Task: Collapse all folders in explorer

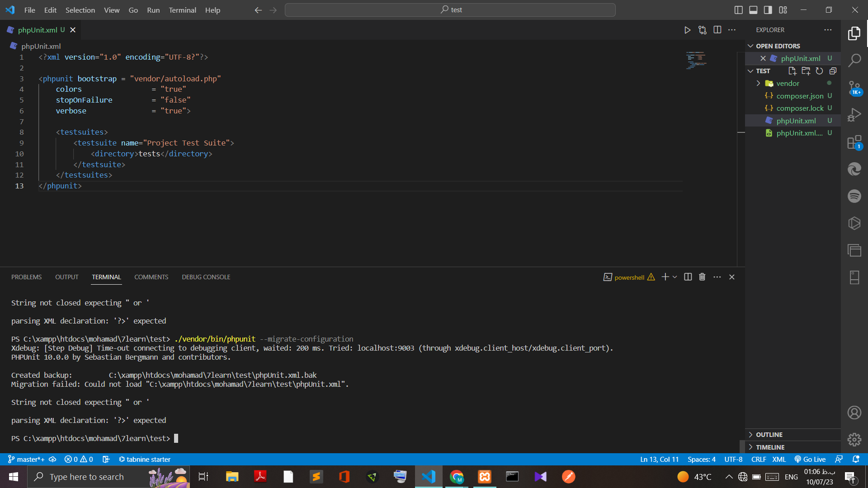Action: (833, 71)
